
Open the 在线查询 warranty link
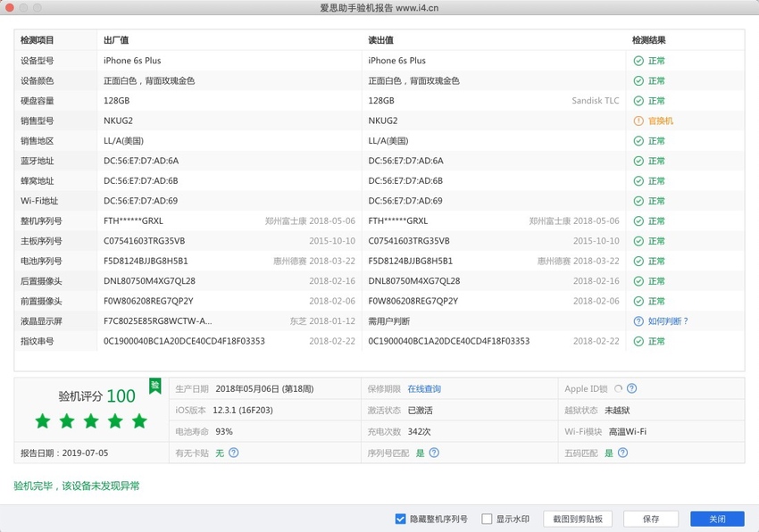tap(424, 388)
